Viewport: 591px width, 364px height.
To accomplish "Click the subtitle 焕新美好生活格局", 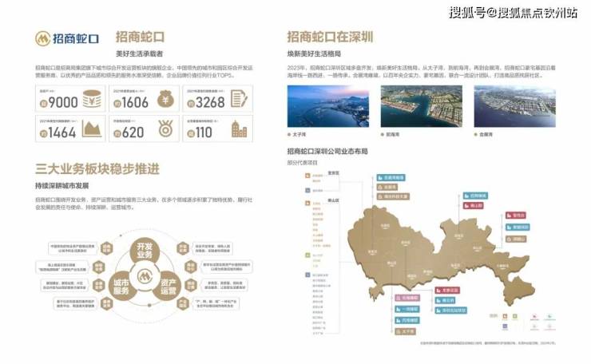I will (314, 54).
